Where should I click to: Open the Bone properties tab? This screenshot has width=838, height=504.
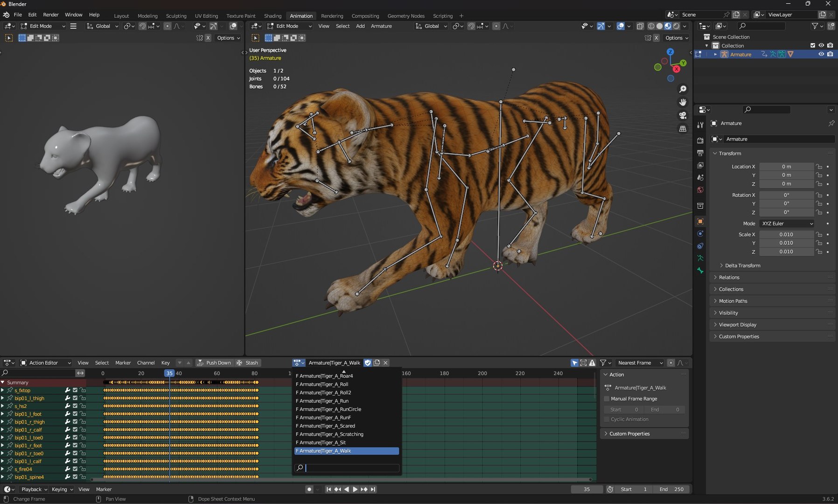point(700,271)
